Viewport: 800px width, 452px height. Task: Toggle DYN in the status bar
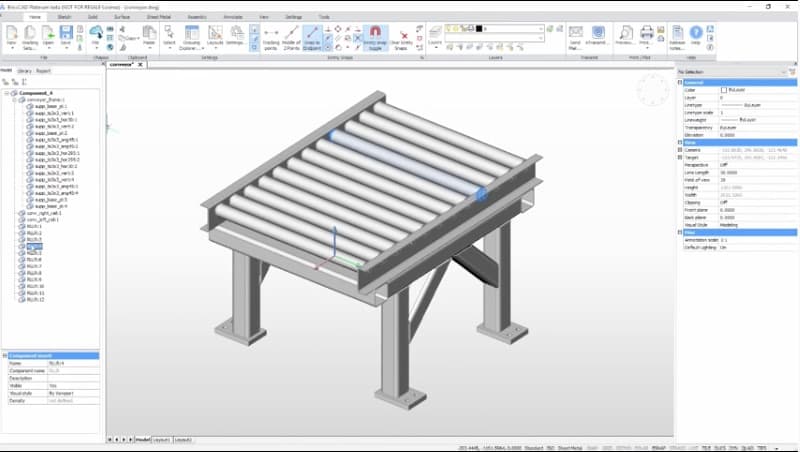pyautogui.click(x=734, y=448)
